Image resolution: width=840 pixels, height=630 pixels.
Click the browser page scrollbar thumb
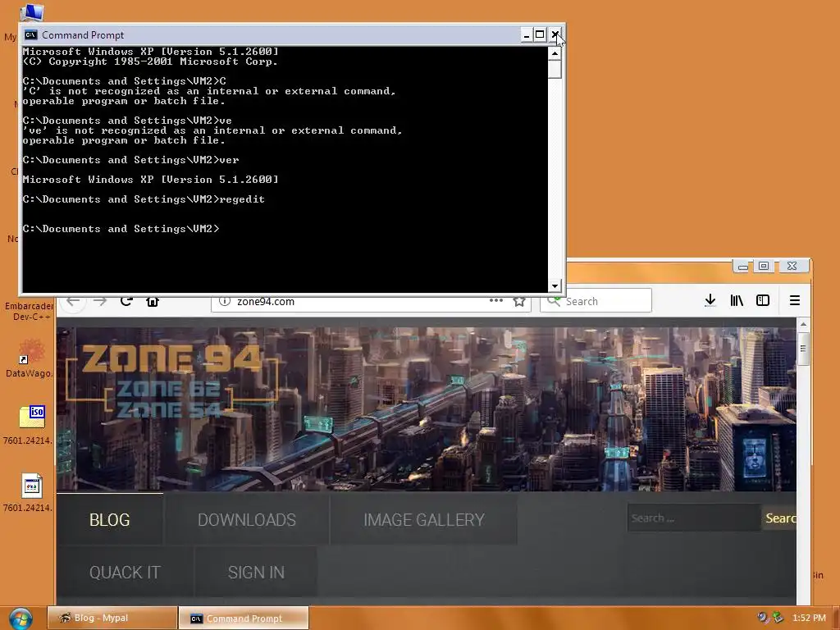[803, 349]
